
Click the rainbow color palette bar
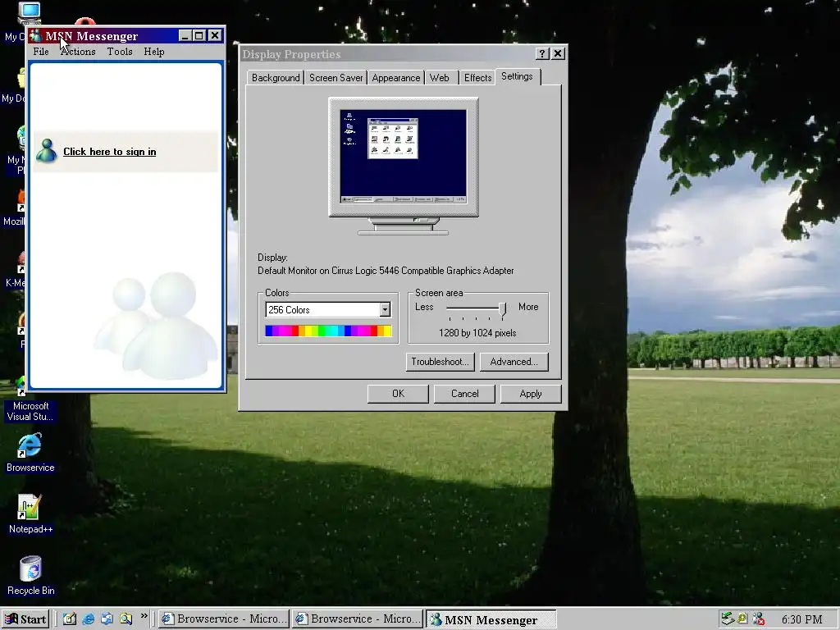tap(328, 331)
